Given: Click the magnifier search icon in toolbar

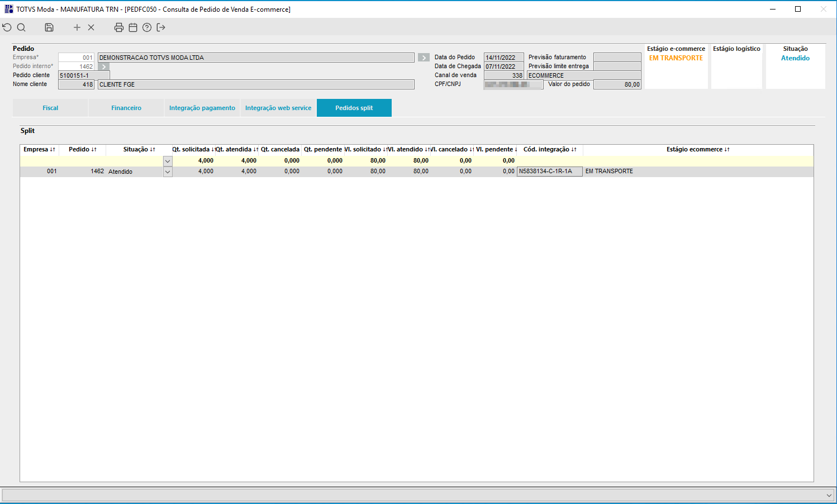Looking at the screenshot, I should (x=21, y=27).
